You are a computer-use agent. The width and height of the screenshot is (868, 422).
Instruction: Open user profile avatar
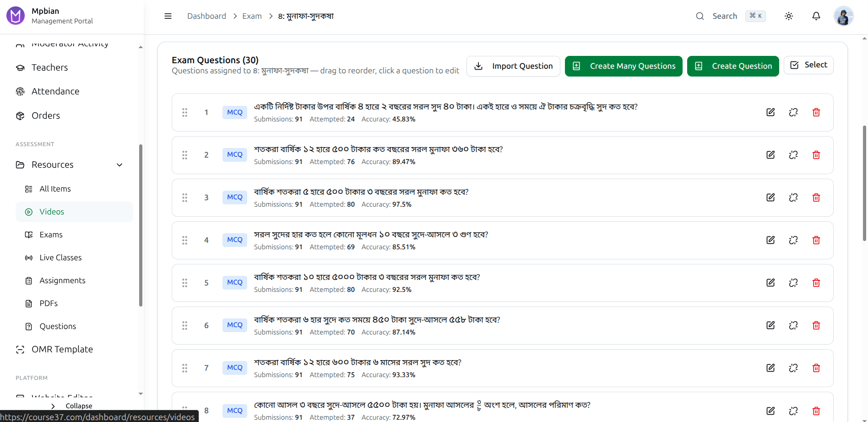coord(844,16)
